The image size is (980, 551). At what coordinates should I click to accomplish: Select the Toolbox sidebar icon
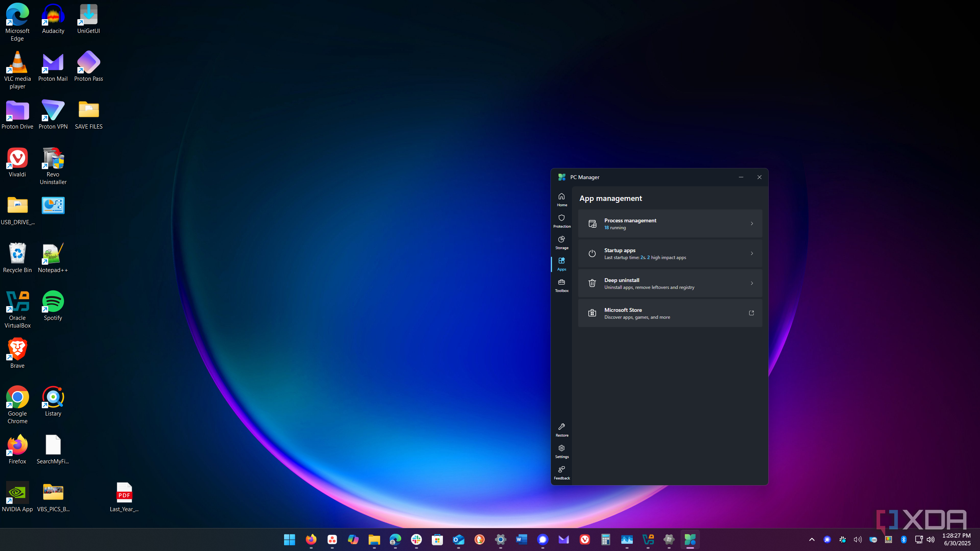(x=562, y=285)
